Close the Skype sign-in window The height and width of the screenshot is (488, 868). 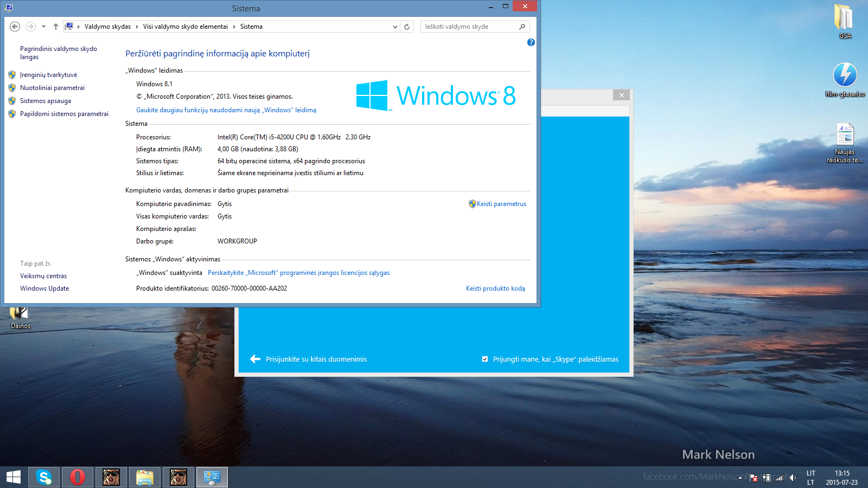(622, 95)
